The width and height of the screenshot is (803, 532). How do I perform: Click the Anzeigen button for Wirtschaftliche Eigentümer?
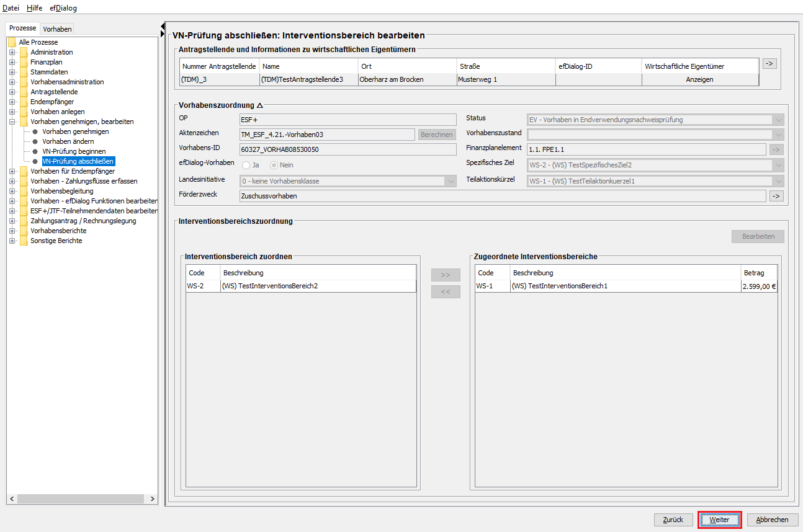(699, 79)
